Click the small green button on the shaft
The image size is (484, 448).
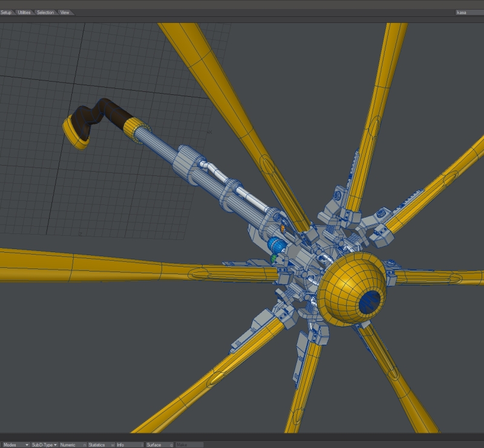(273, 258)
